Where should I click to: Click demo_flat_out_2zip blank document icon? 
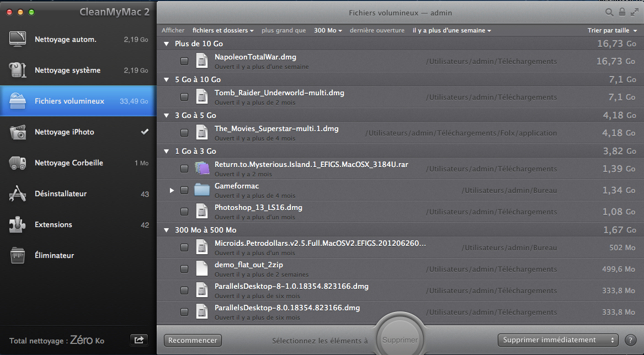[x=201, y=269]
